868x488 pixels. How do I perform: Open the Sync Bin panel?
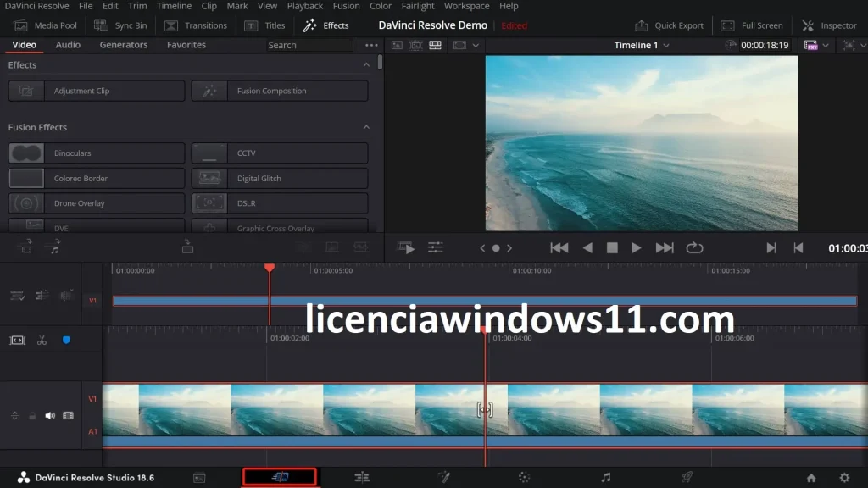[x=120, y=25]
